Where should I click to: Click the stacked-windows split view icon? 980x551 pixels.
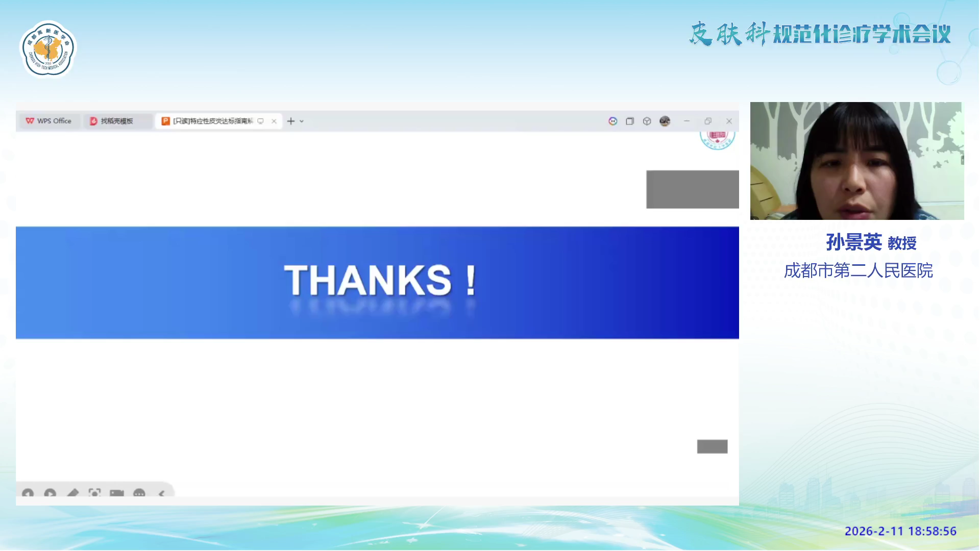pos(629,121)
